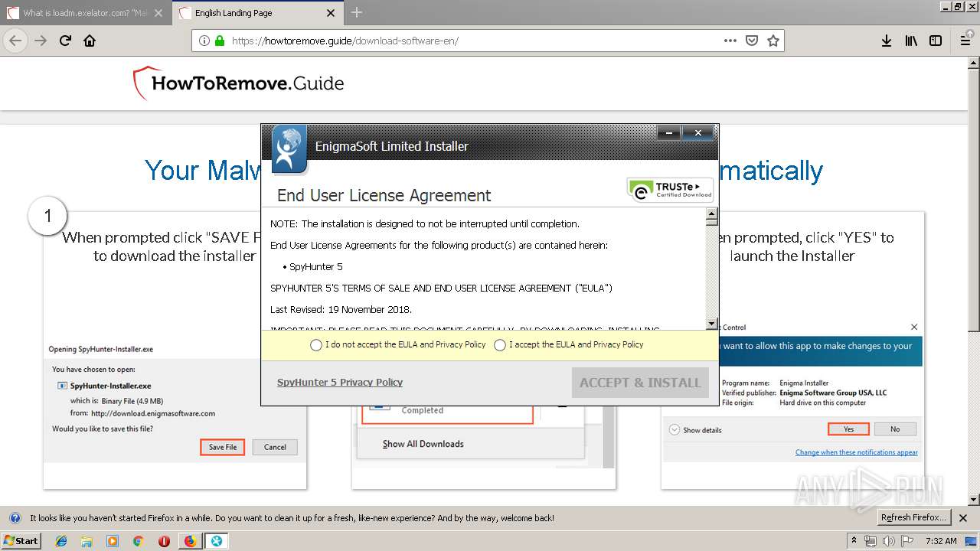Screen dimensions: 980x551
Task: Click the 'SpyHunter 5' product bullet text
Action: (x=316, y=266)
